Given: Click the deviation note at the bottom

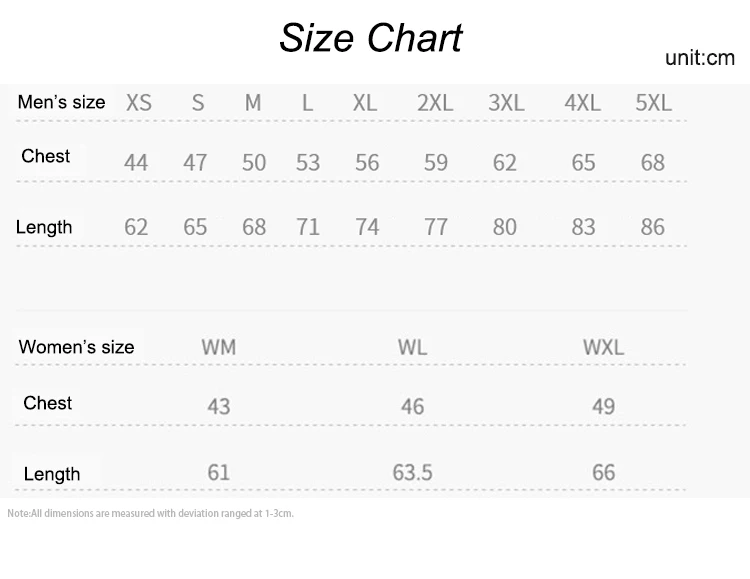Looking at the screenshot, I should (x=151, y=513).
